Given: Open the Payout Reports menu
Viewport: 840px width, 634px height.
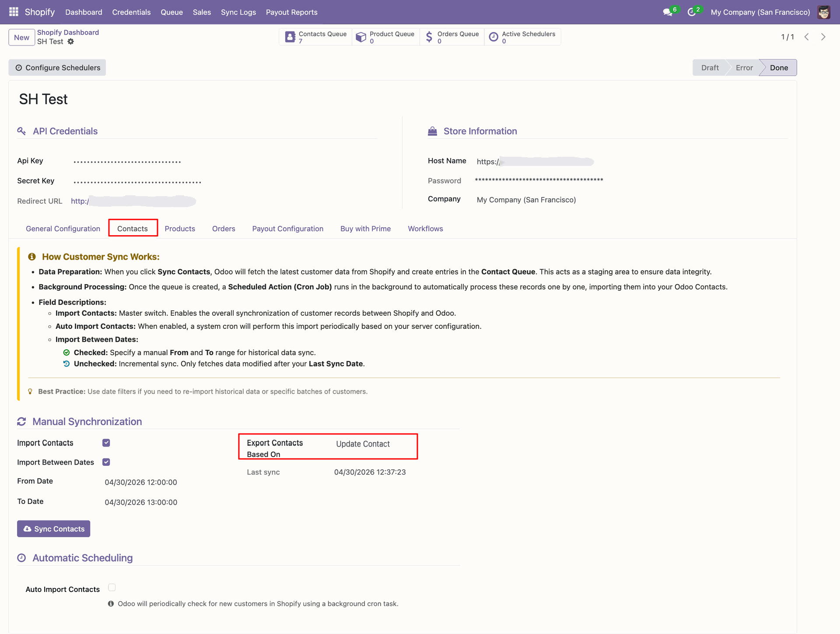Looking at the screenshot, I should [x=292, y=12].
